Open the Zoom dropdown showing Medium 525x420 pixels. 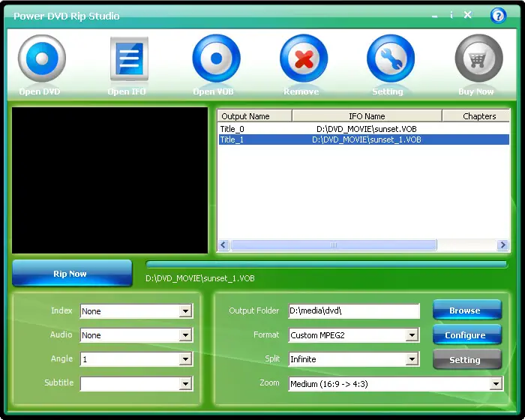496,384
